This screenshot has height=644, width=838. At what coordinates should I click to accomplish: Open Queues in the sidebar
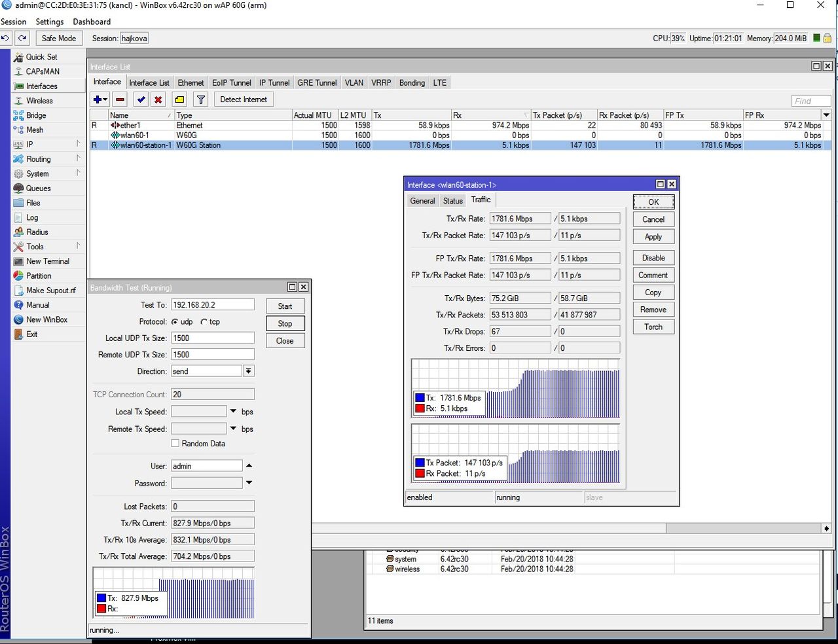38,188
